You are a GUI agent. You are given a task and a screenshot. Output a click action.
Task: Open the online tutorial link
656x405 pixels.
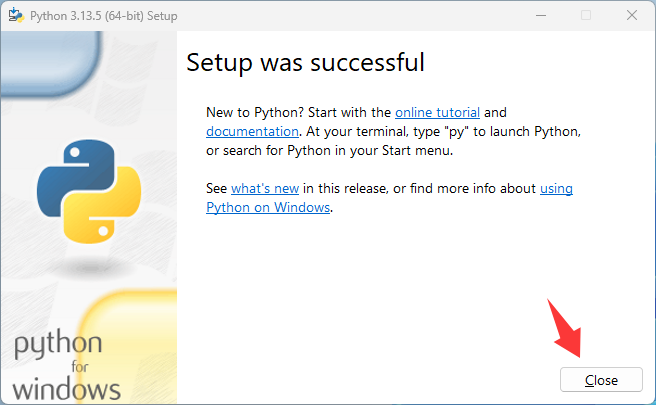pos(437,113)
